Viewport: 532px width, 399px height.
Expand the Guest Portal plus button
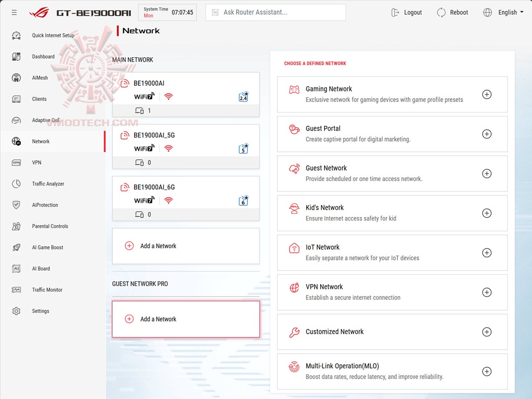point(487,134)
